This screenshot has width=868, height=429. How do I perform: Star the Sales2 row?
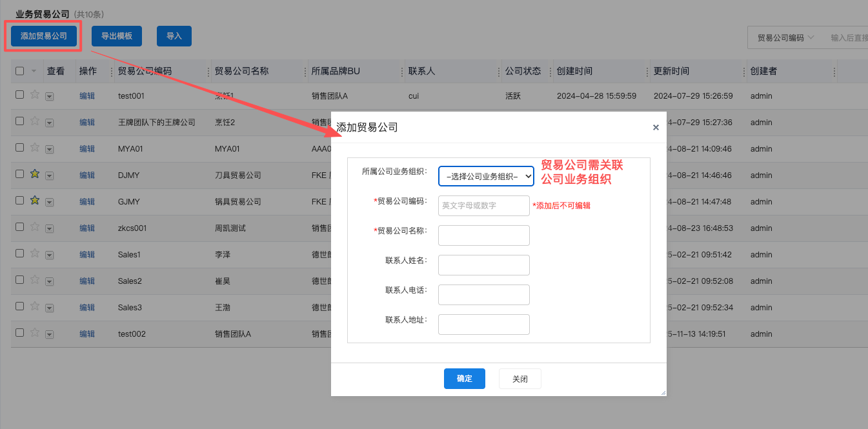coord(35,280)
